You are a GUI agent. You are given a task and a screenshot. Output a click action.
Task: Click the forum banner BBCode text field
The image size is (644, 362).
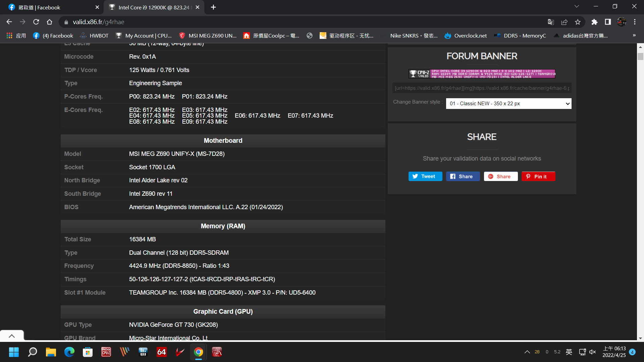(482, 88)
